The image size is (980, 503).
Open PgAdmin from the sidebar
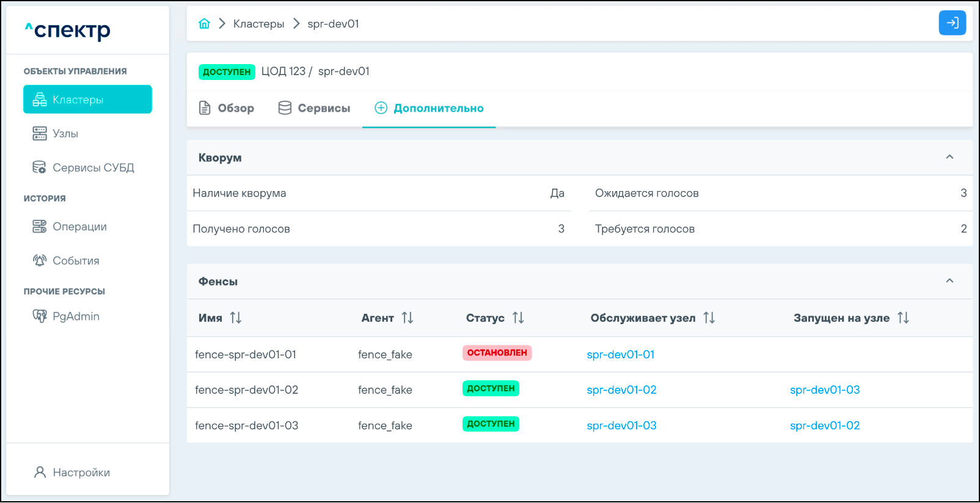tap(75, 316)
